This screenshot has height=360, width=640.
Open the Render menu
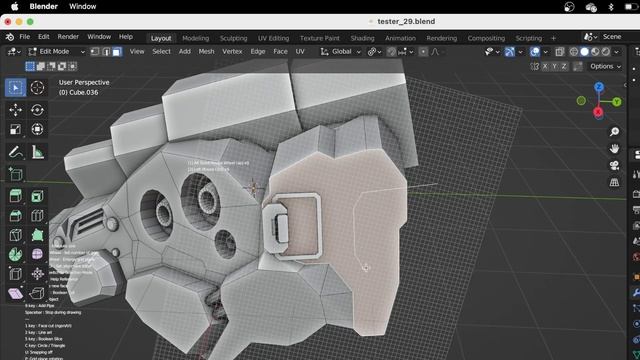(68, 37)
